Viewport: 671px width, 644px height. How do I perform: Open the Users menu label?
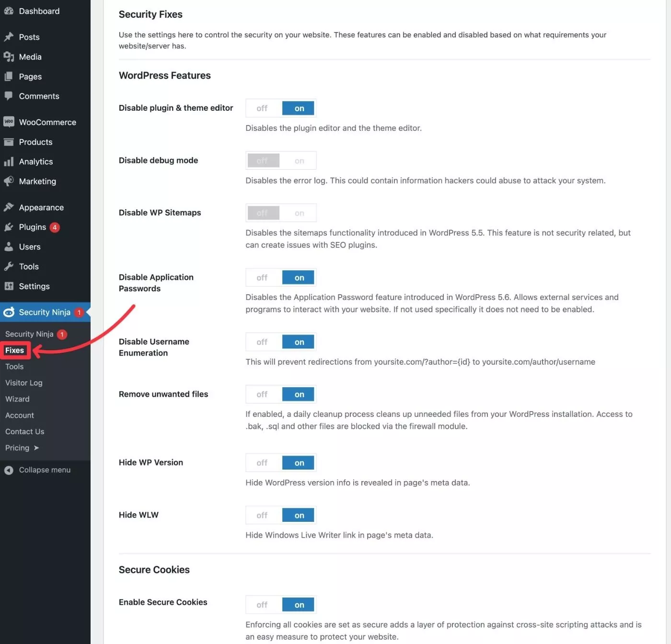(x=30, y=246)
